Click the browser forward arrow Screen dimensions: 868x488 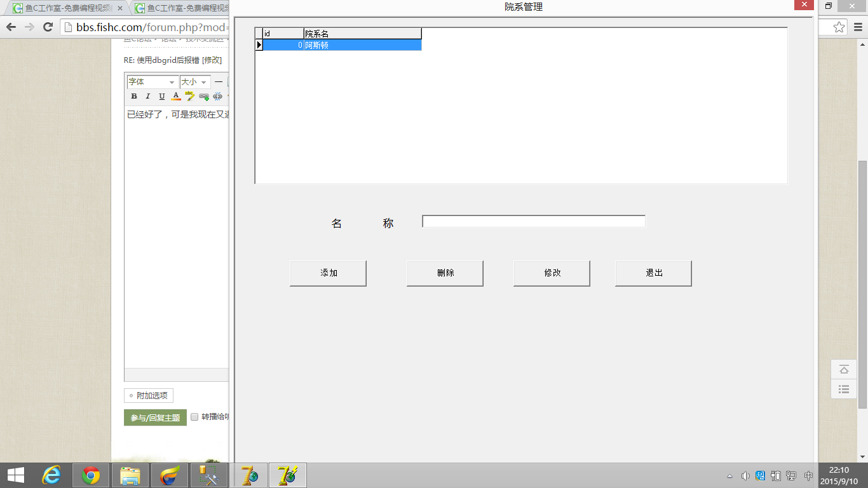click(x=29, y=27)
